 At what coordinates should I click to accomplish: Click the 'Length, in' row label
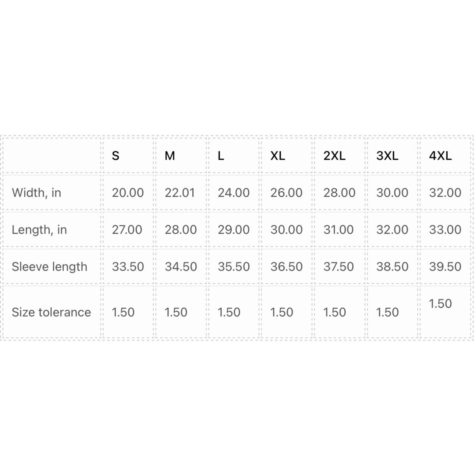click(39, 230)
